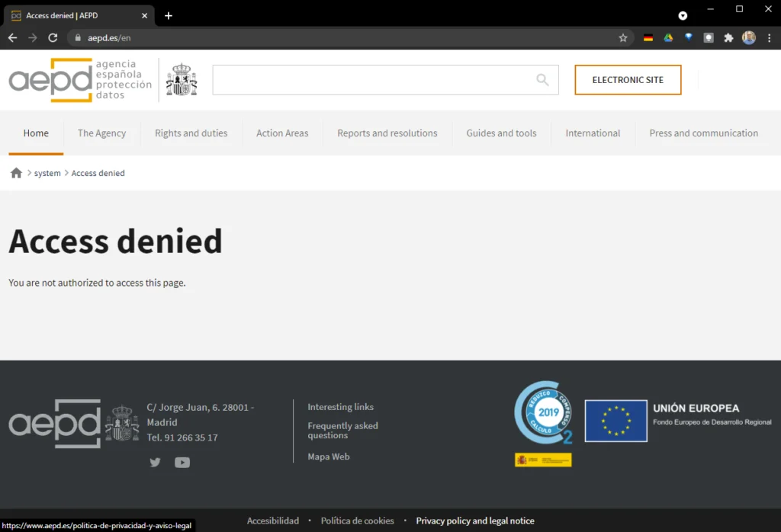This screenshot has height=532, width=781.
Task: Click the site lock icon
Action: (x=78, y=38)
